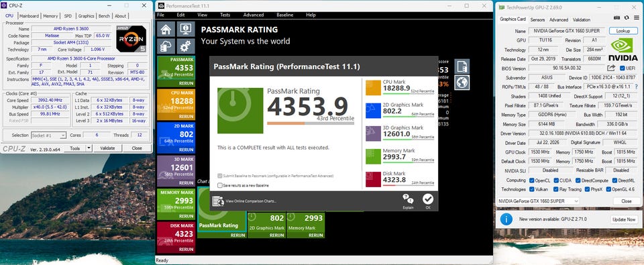Click GPU-Z refresh icon
The width and height of the screenshot is (644, 265).
[627, 17]
